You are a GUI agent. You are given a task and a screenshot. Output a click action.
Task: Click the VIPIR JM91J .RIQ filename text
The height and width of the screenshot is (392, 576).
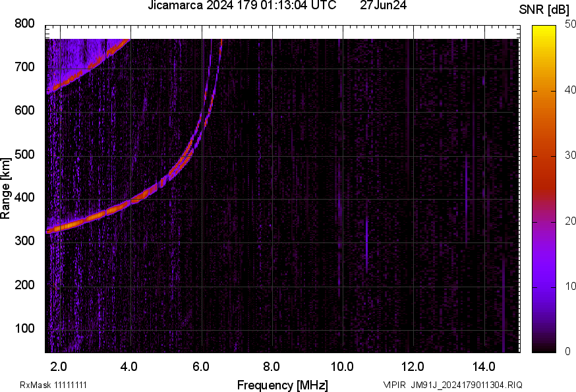point(452,385)
